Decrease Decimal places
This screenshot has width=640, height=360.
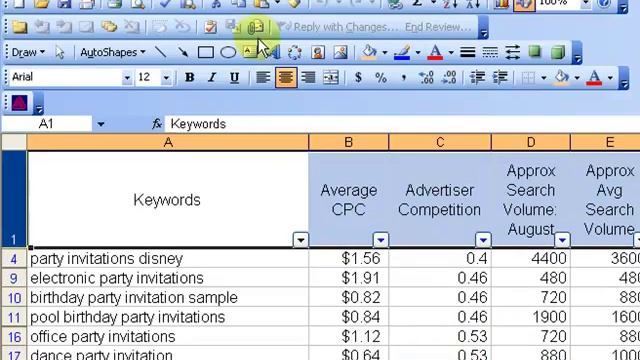coord(449,77)
